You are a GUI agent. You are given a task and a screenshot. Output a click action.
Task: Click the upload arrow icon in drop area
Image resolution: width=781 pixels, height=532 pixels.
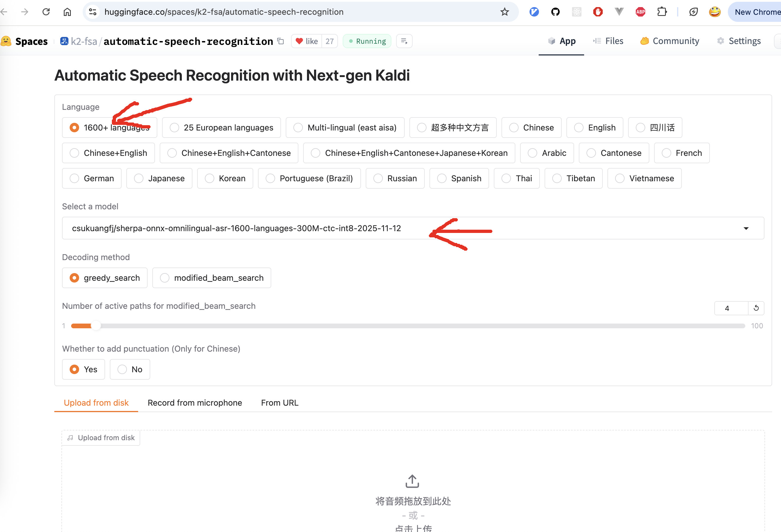pyautogui.click(x=412, y=481)
